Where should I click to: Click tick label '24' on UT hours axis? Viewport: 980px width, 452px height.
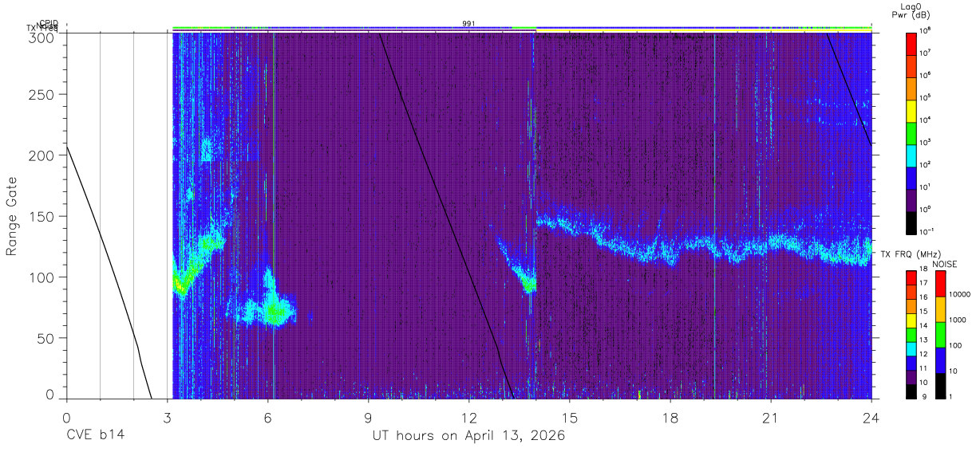pos(871,419)
